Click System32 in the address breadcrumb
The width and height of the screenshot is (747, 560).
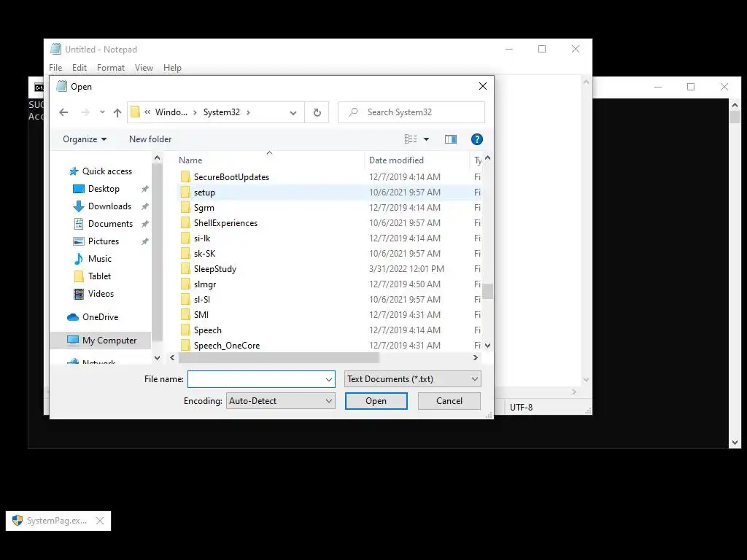coord(222,112)
